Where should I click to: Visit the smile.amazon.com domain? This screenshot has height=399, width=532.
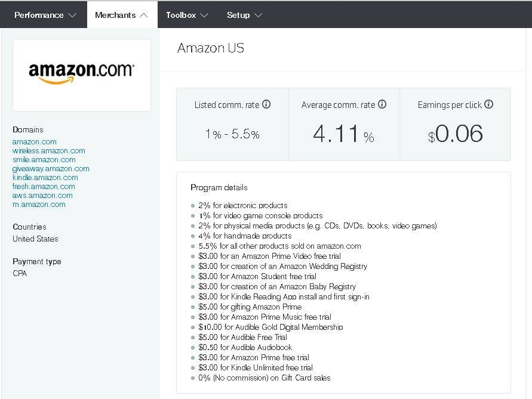click(x=44, y=160)
